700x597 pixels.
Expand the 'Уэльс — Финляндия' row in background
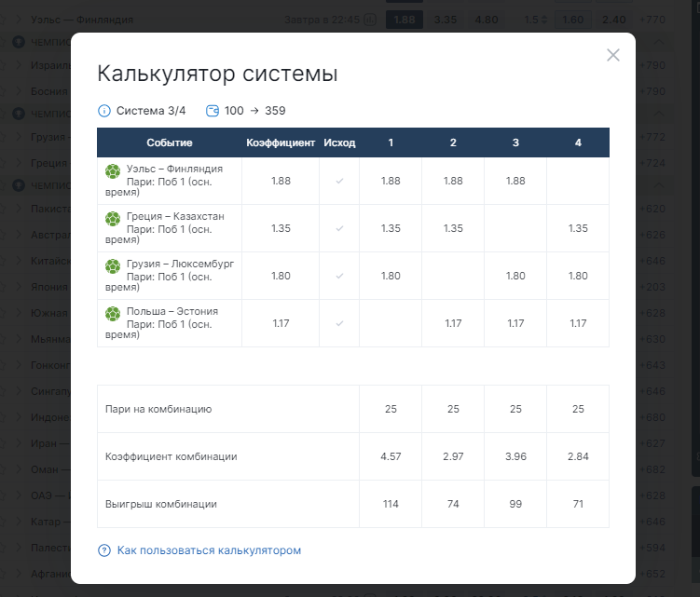(x=19, y=20)
